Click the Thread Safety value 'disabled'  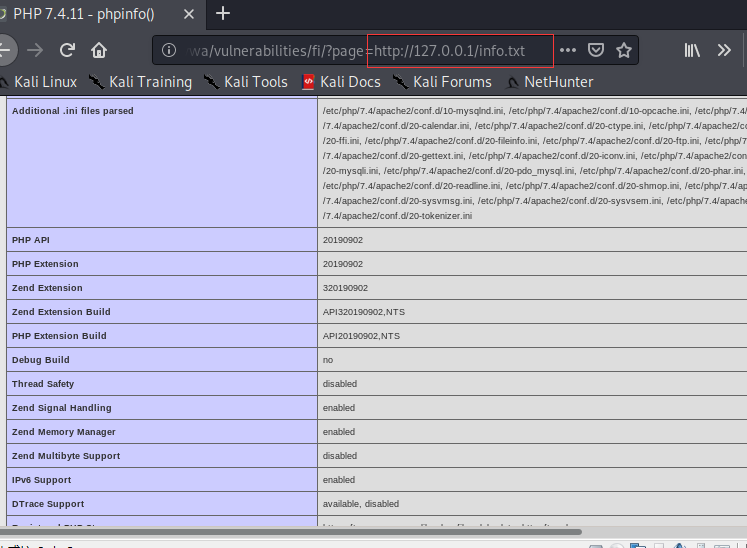pos(340,384)
